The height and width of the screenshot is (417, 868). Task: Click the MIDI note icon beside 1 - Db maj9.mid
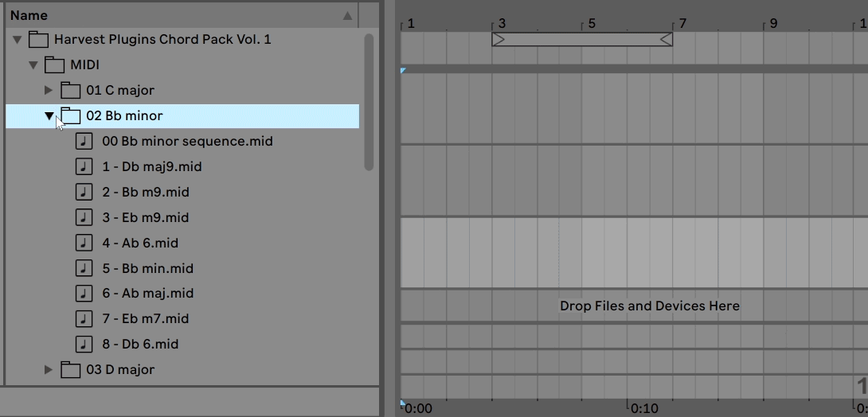click(x=84, y=166)
